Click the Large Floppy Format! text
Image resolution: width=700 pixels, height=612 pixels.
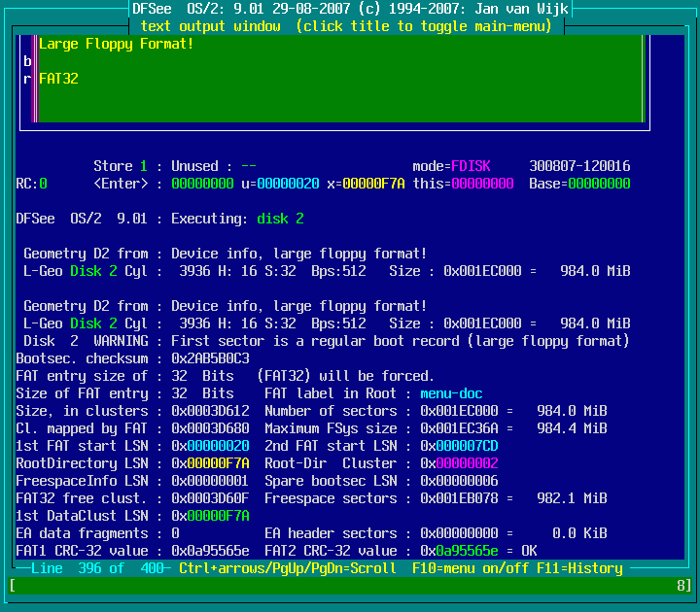[116, 44]
